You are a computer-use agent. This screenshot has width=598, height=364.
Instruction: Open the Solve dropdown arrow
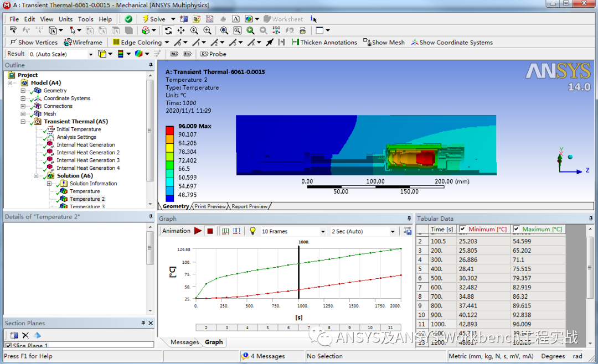pyautogui.click(x=173, y=19)
